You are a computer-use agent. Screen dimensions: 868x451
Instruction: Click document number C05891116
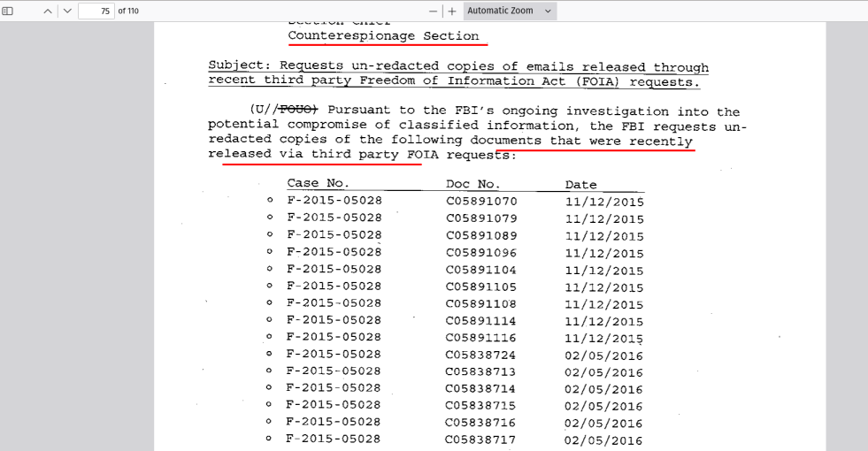pos(481,338)
